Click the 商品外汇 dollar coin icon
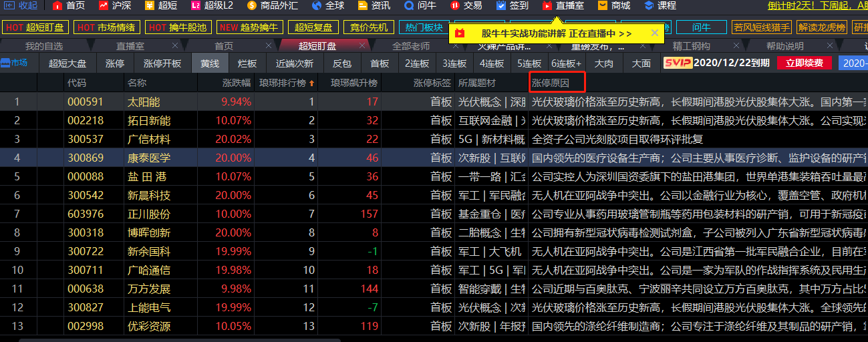This screenshot has width=868, height=342. pyautogui.click(x=251, y=5)
